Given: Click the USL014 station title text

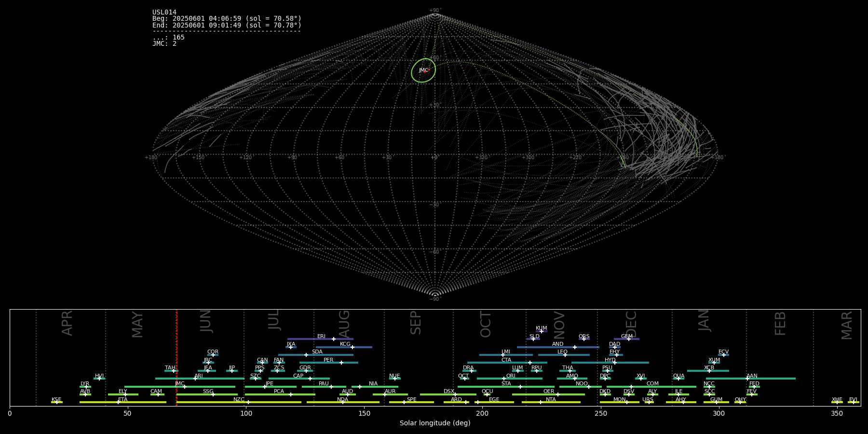Looking at the screenshot, I should [x=164, y=13].
